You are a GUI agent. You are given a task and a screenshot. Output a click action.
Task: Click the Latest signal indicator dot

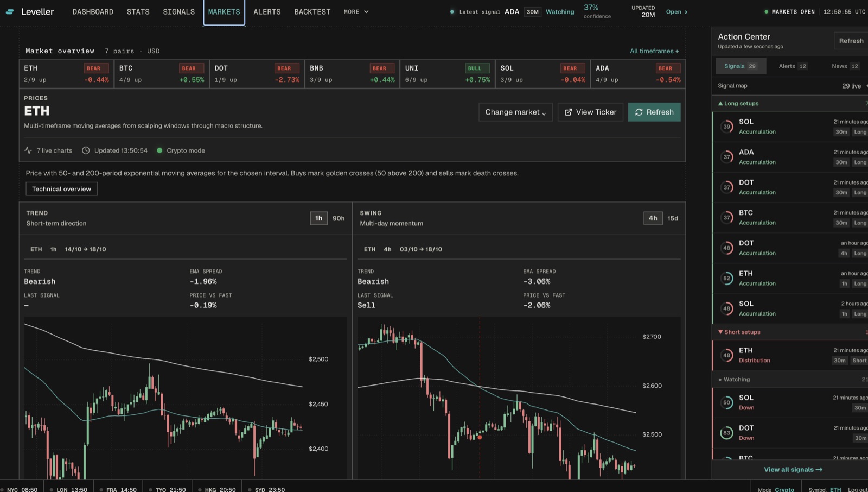[452, 12]
